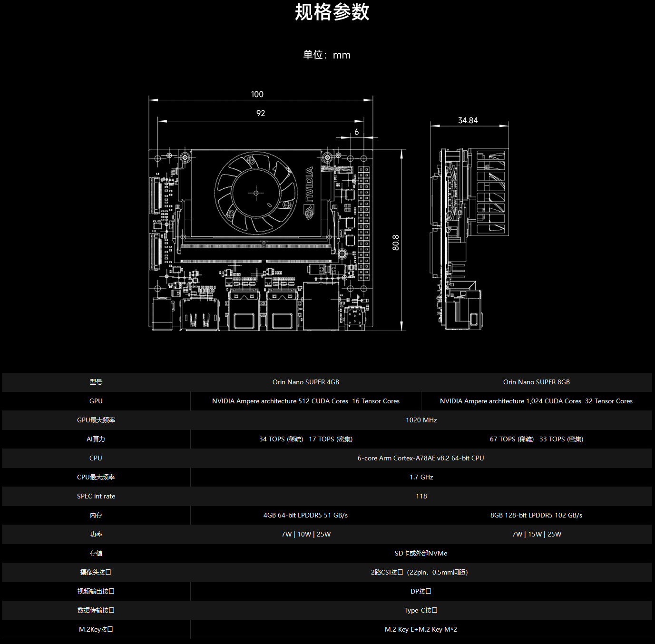
Task: Click the 单位: mm unit label
Action: (327, 55)
